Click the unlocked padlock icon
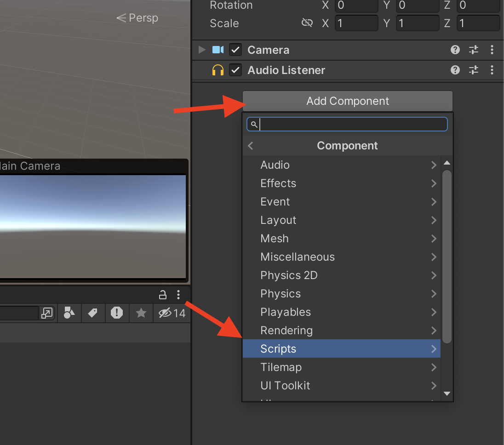Screen dimensions: 504x445 tap(163, 295)
